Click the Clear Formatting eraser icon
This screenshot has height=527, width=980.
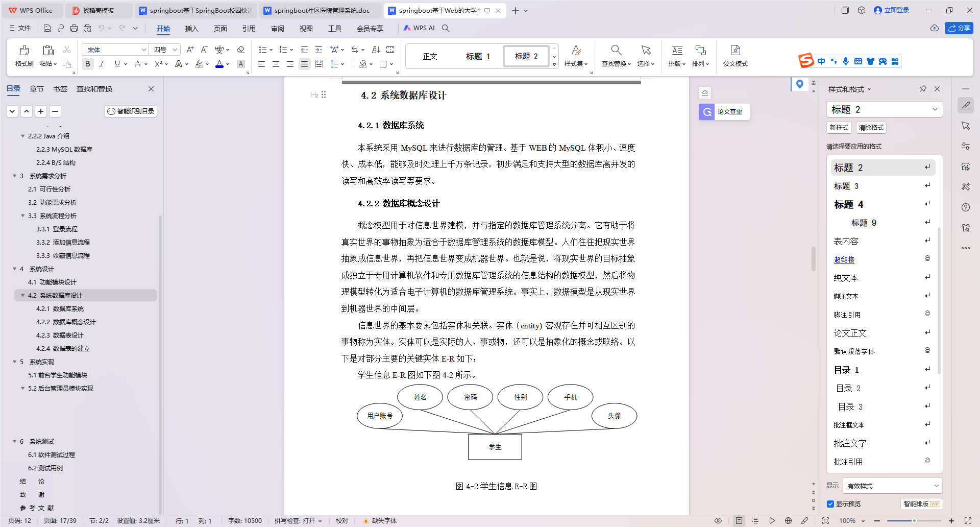pos(241,50)
